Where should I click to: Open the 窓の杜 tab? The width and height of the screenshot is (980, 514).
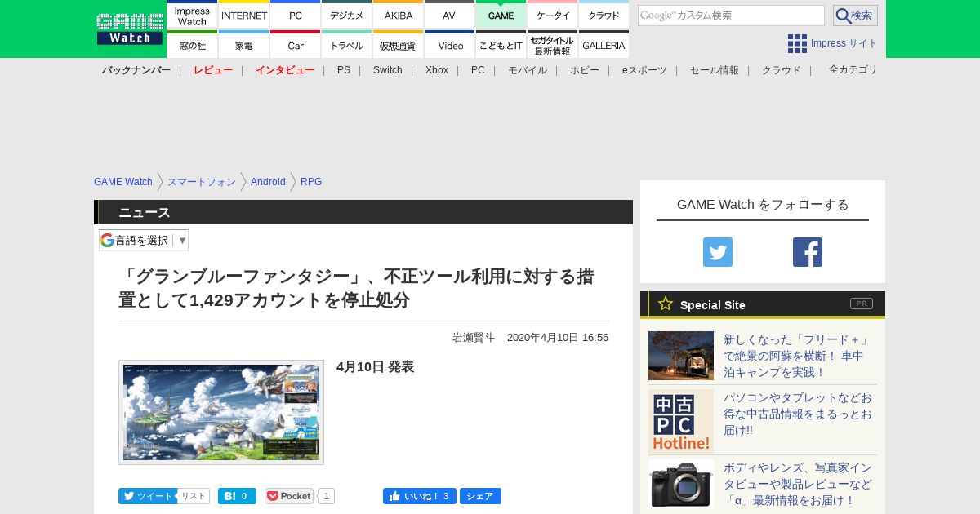192,45
